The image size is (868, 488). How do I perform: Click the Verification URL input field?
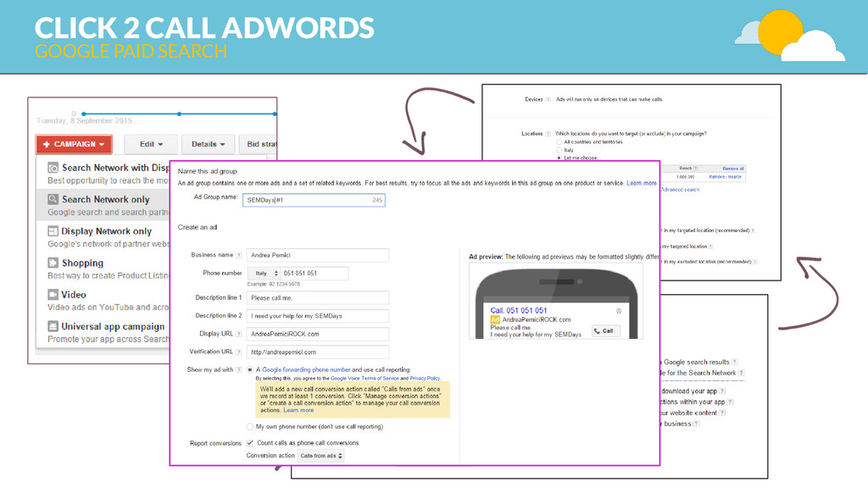318,352
